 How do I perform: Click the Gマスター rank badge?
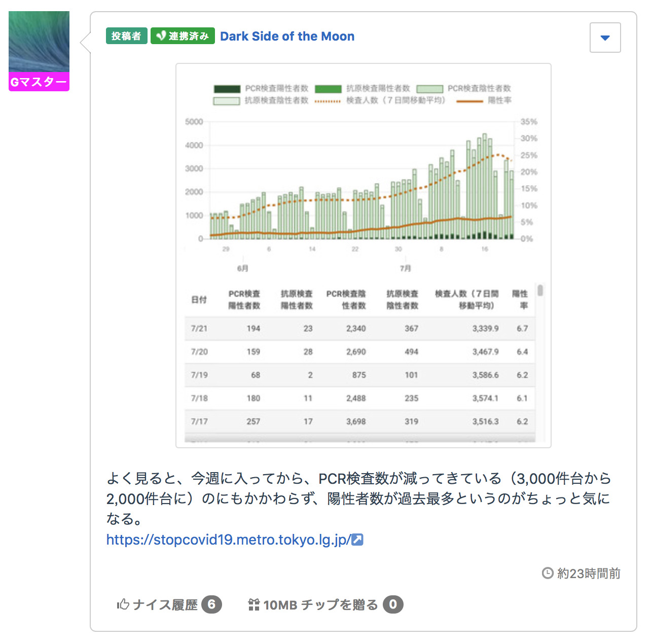tap(39, 82)
